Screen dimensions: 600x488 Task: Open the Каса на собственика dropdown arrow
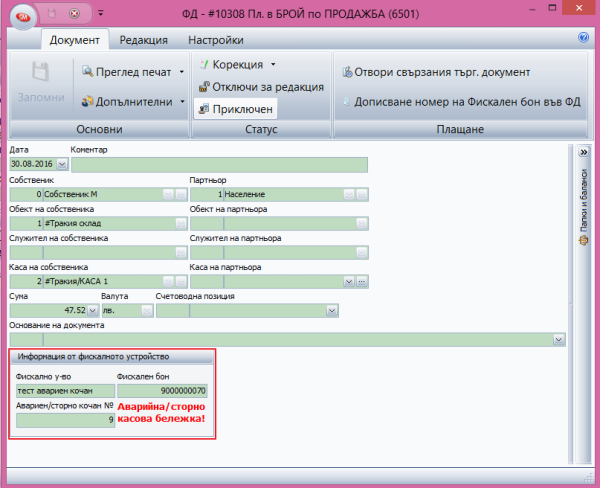click(168, 282)
